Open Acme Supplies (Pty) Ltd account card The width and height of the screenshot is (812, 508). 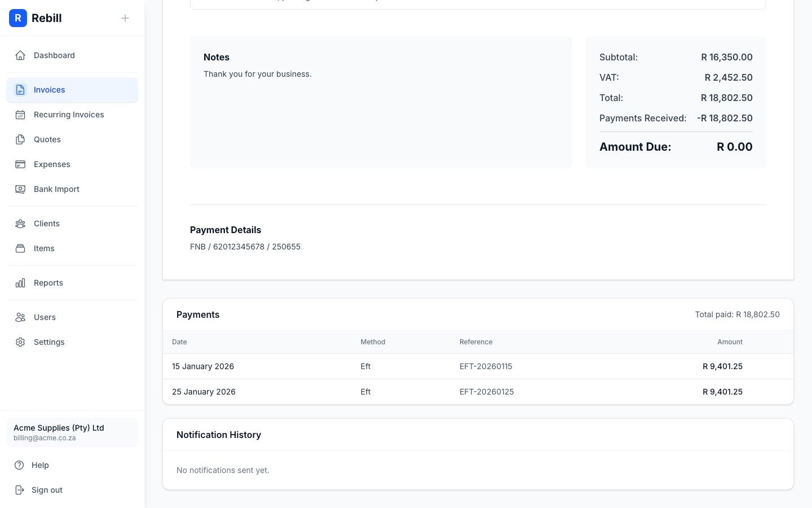[x=72, y=432]
